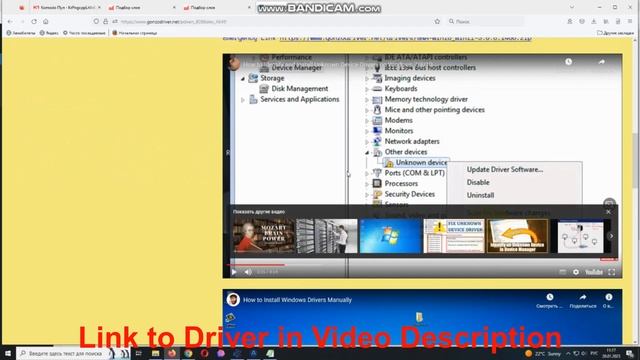Open 'Яндекс' bookmark
This screenshot has height=360, width=640.
click(x=49, y=33)
